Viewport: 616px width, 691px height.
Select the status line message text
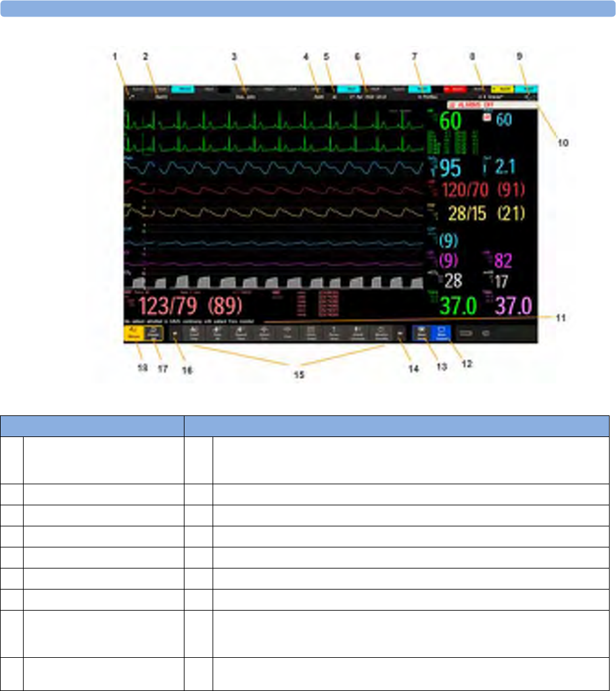[x=190, y=322]
